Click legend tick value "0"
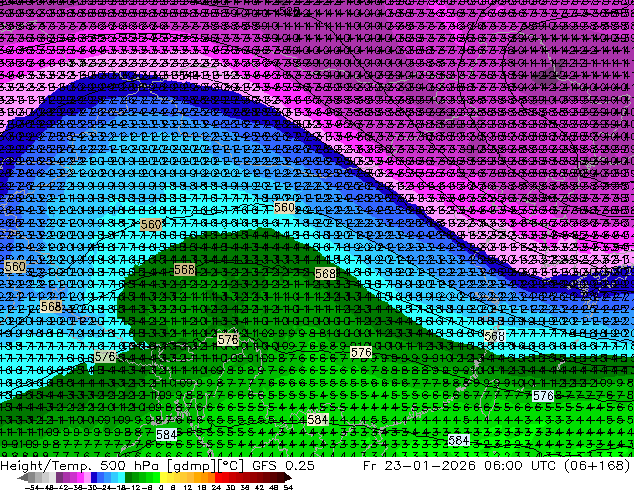 click(x=161, y=488)
